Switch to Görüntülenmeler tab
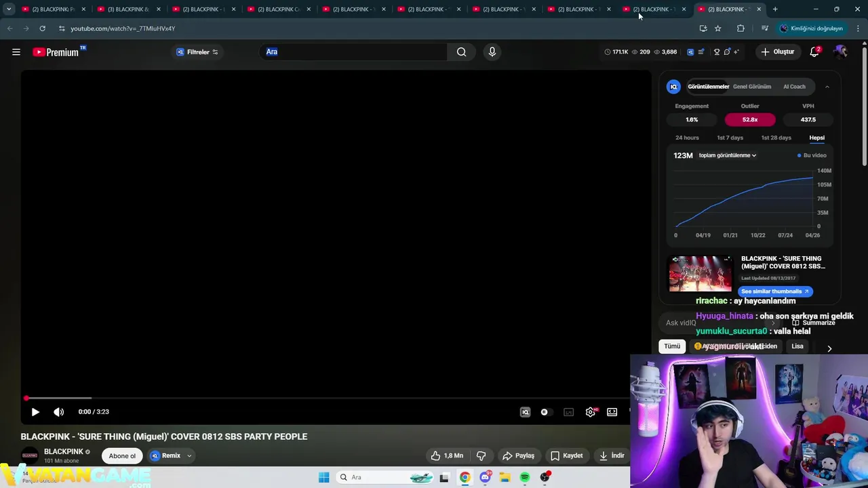868x488 pixels. [708, 87]
